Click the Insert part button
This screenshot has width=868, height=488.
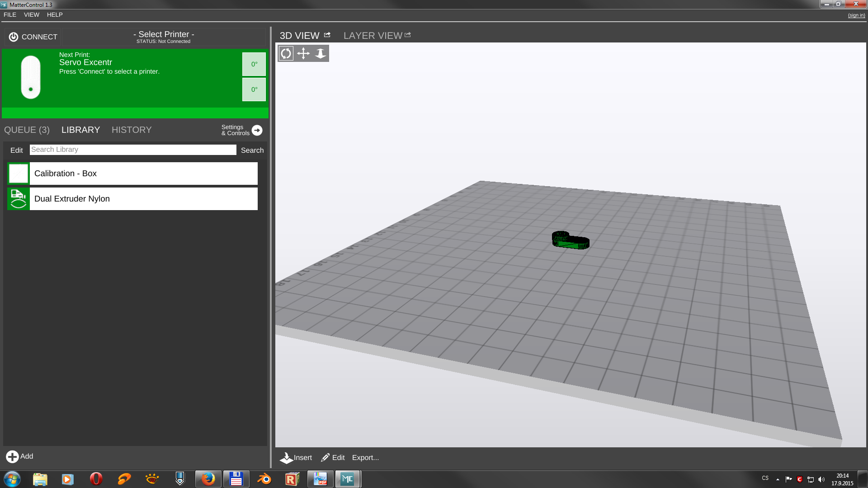296,458
